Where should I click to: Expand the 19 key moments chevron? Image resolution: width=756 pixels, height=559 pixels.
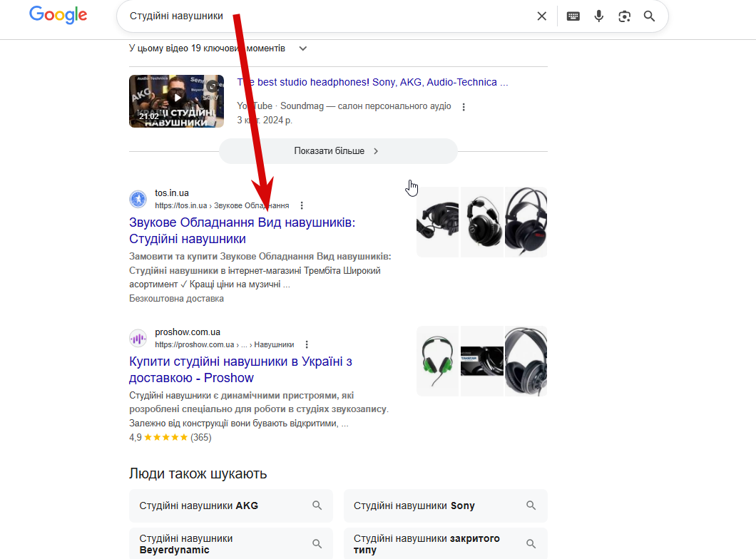[x=303, y=48]
